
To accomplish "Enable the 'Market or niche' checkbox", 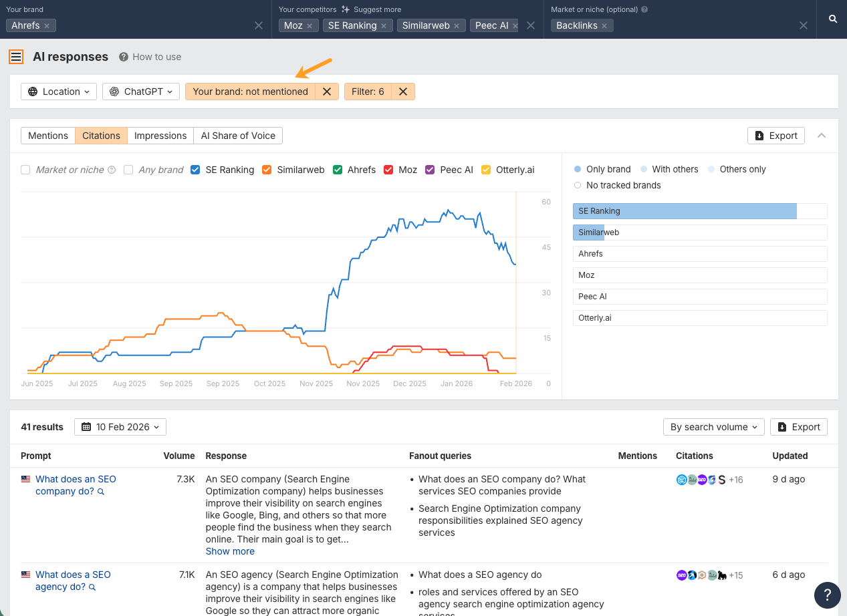I will (25, 170).
